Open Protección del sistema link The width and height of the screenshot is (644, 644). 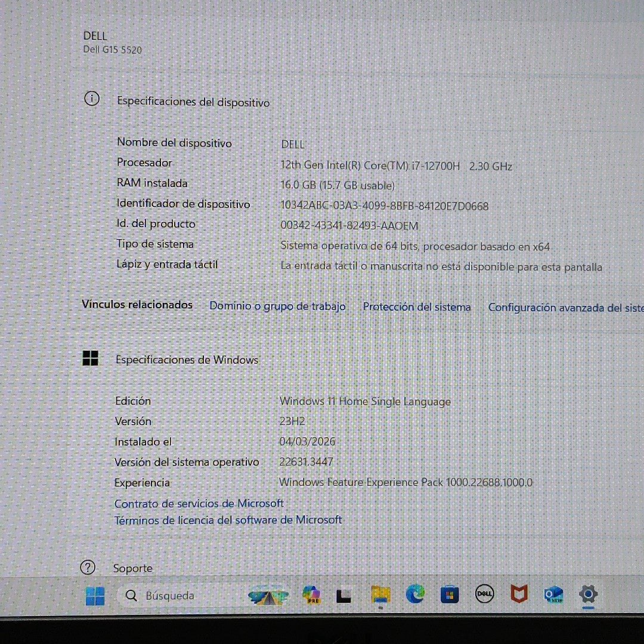tap(416, 307)
